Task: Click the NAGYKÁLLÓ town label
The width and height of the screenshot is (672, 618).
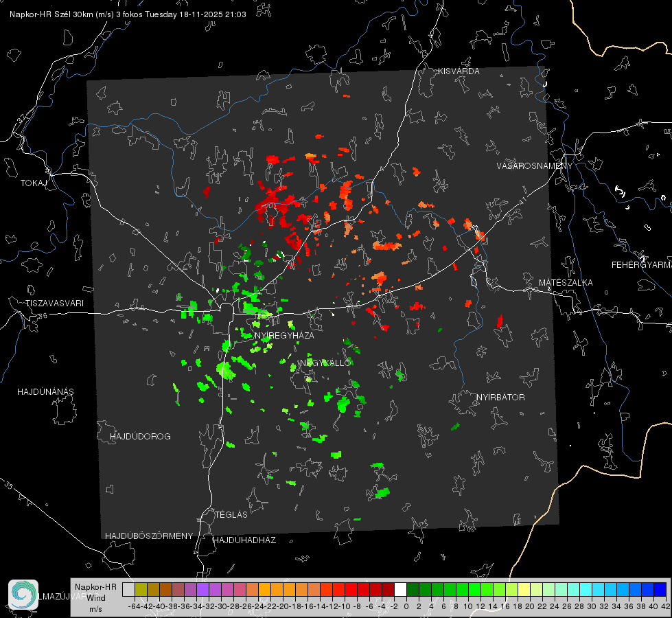Action: (325, 363)
